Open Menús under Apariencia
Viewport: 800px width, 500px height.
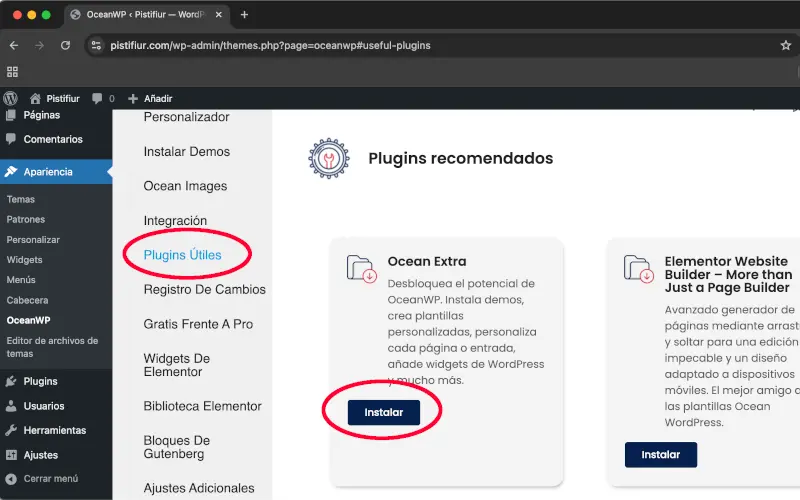coord(21,280)
